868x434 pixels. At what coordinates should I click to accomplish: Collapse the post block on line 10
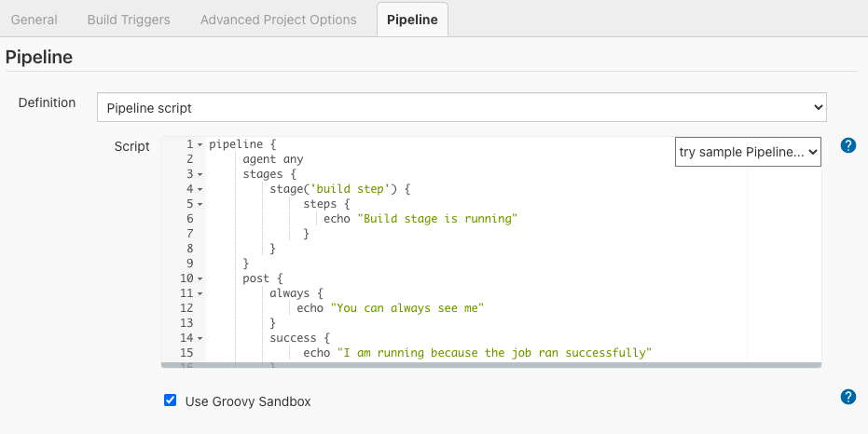point(200,279)
